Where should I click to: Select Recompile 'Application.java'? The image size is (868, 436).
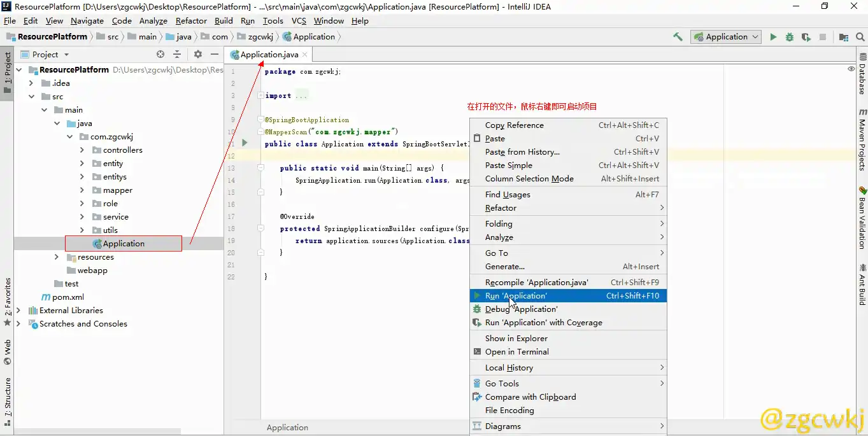tap(568, 283)
